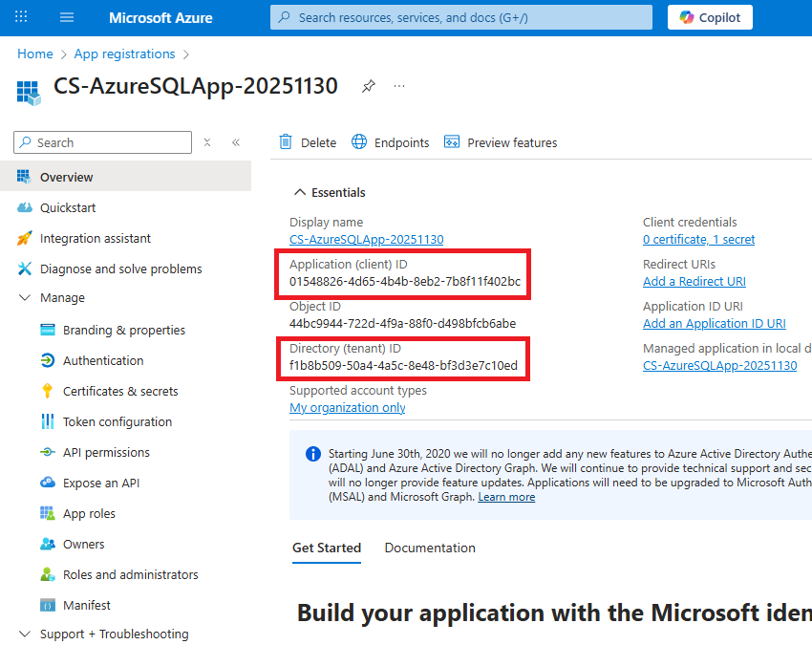Switch to the Documentation tab

pos(430,548)
